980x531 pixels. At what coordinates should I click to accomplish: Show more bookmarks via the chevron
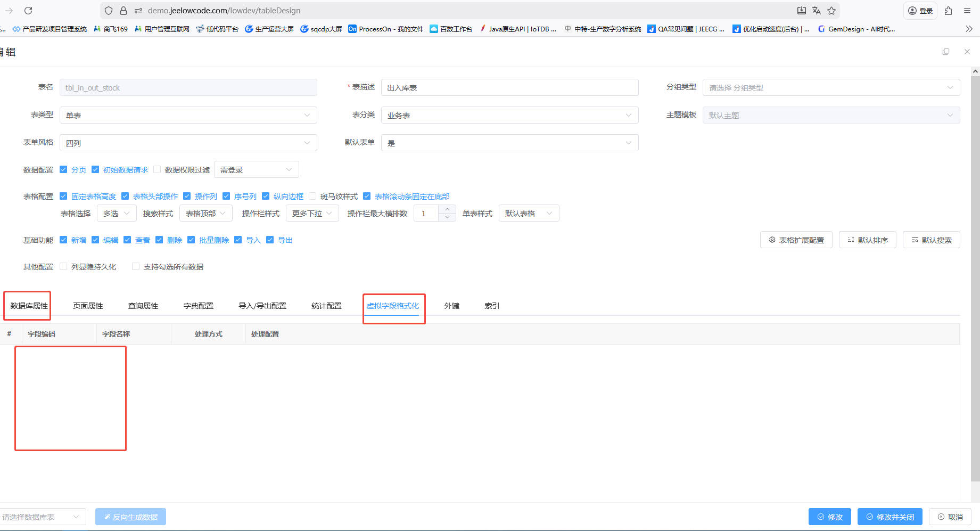click(969, 29)
